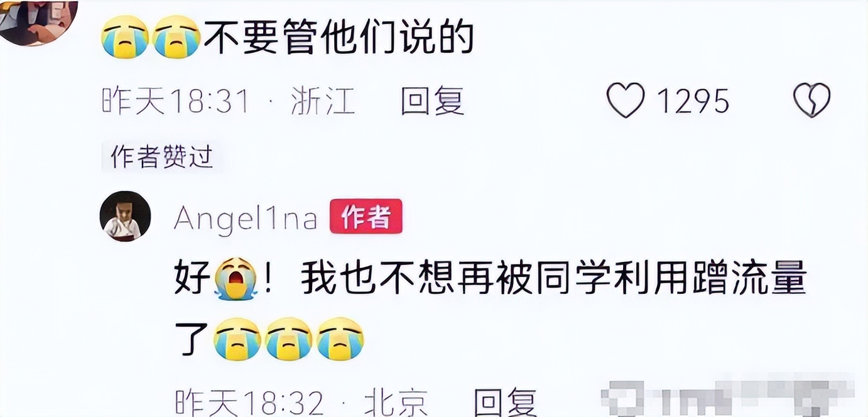This screenshot has width=868, height=417.
Task: Open the Angel1na username link
Action: [246, 218]
